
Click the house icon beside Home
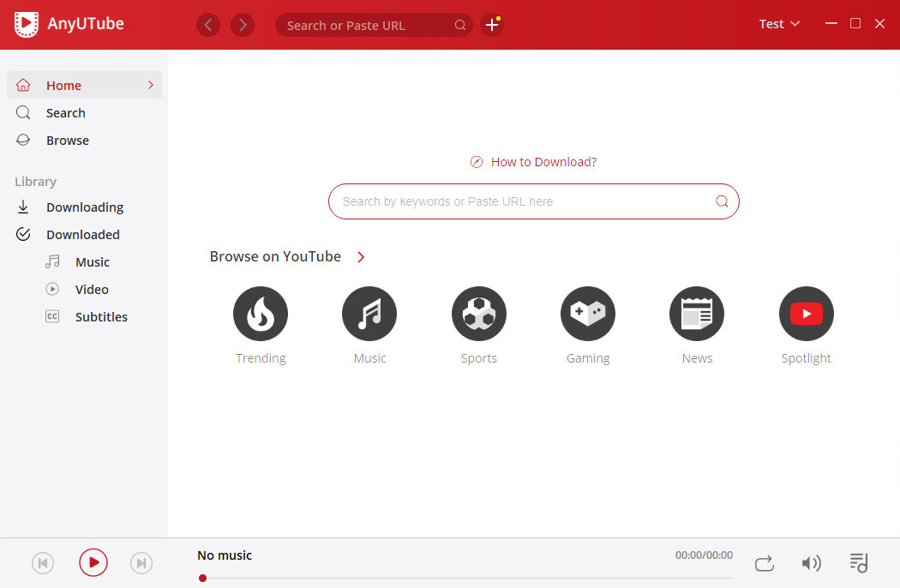coord(23,85)
